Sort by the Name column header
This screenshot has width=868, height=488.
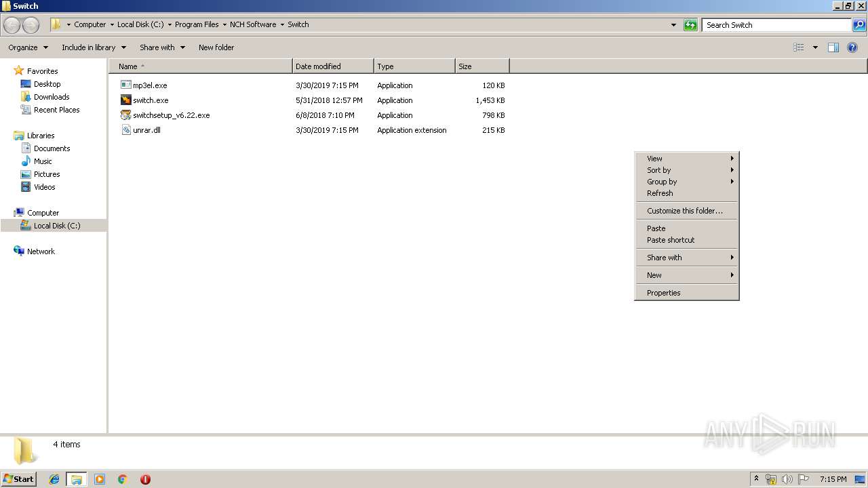tap(200, 66)
